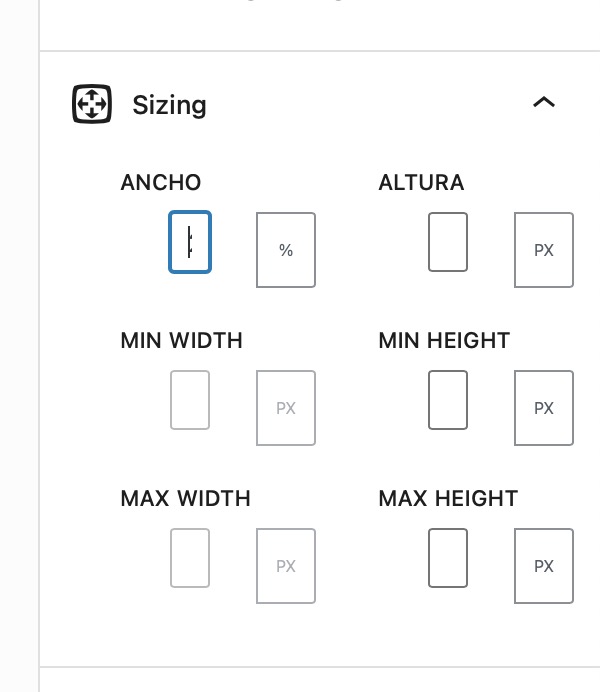Click the Min Height value input

tap(448, 400)
